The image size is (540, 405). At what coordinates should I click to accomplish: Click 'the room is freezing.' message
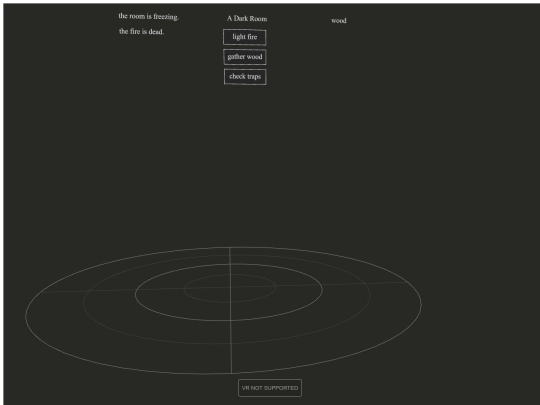pos(148,16)
